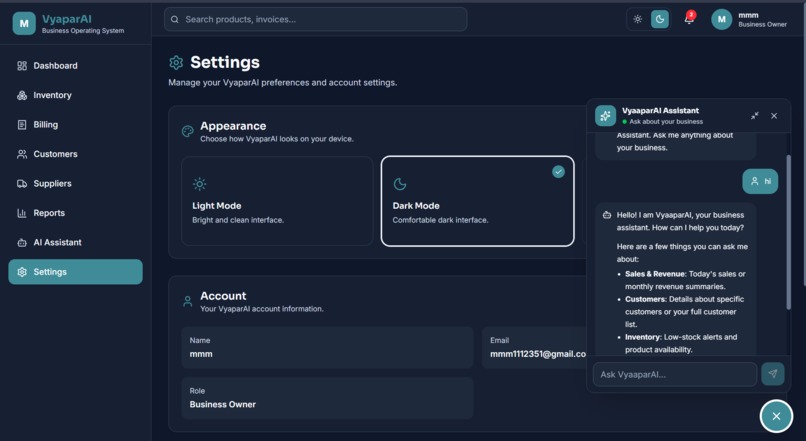Click the Role Business Owner field

coord(327,398)
